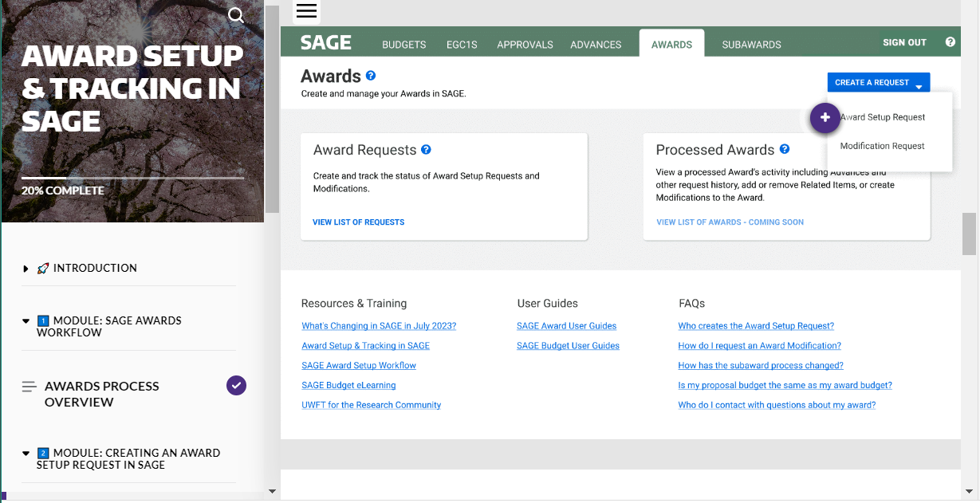The height and width of the screenshot is (503, 980).
Task: Switch to the Budgets tab
Action: point(403,45)
